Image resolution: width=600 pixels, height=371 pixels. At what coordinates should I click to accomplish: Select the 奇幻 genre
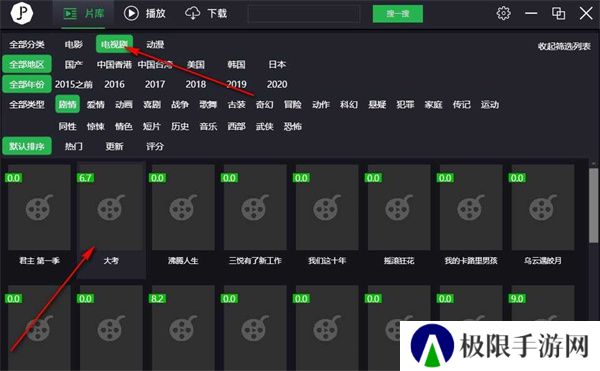pos(264,104)
